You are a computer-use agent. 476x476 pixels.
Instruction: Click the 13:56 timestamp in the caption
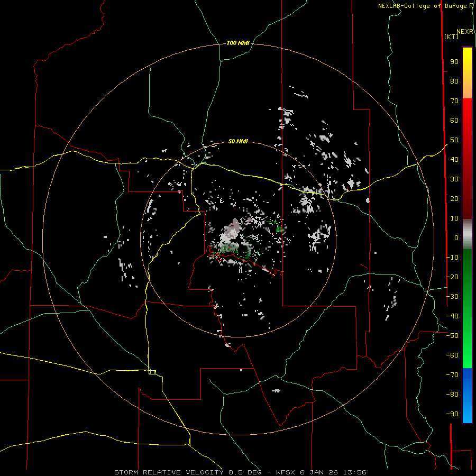[x=354, y=472]
